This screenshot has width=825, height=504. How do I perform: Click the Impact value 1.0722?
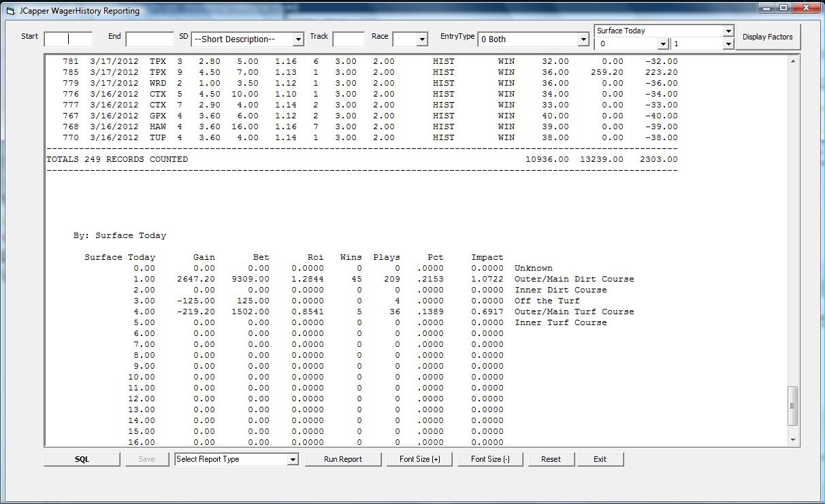(x=487, y=279)
